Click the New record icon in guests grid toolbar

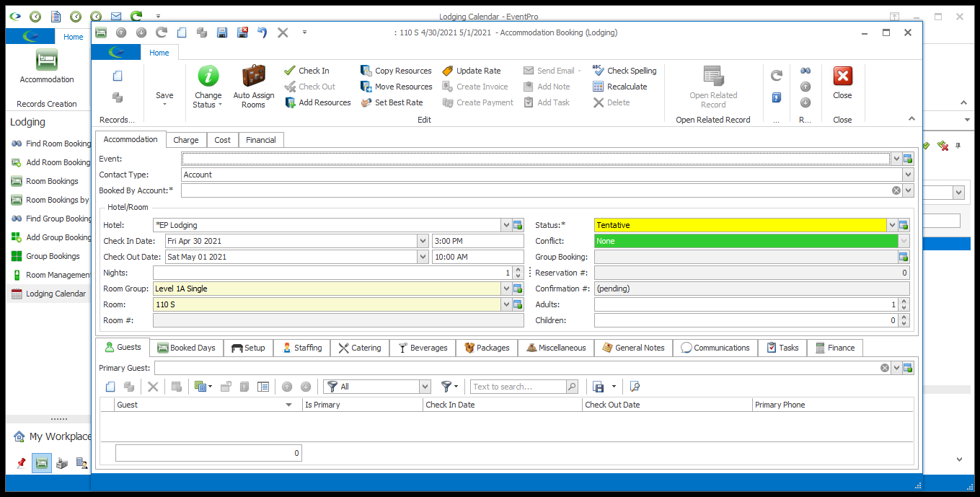tap(110, 387)
